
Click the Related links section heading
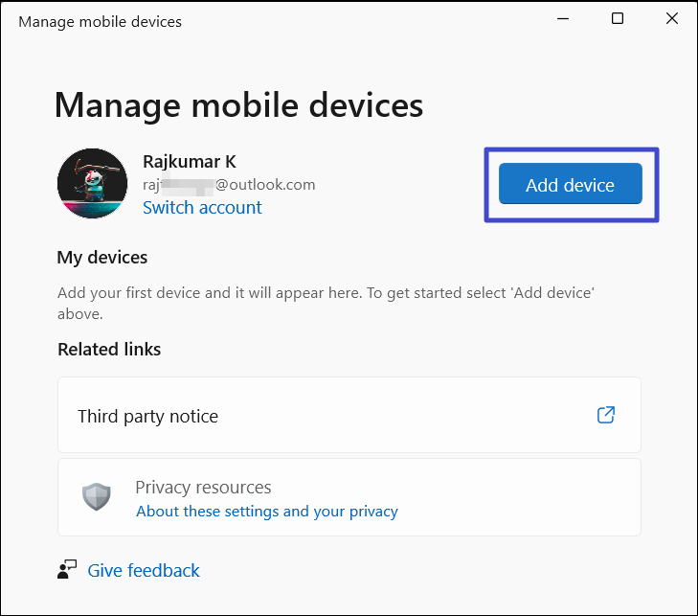pyautogui.click(x=109, y=349)
